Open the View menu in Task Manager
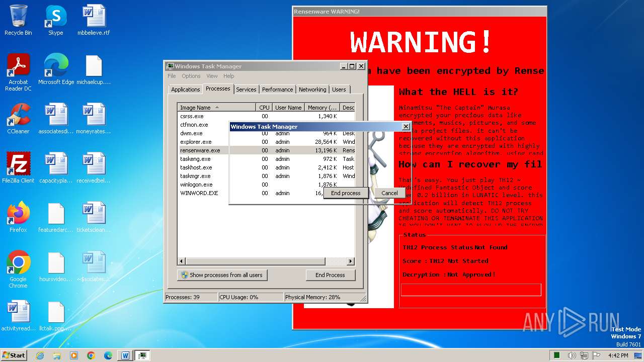The height and width of the screenshot is (362, 644). point(212,76)
